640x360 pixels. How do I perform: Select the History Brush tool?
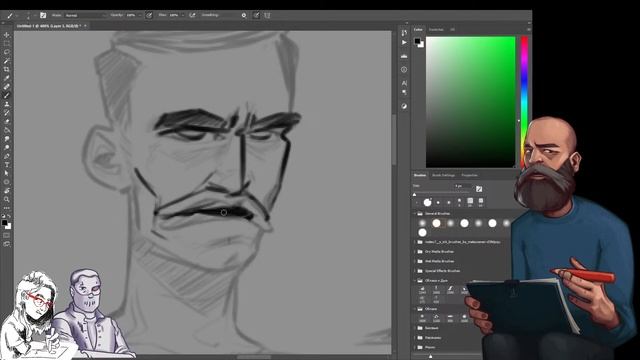click(x=7, y=113)
